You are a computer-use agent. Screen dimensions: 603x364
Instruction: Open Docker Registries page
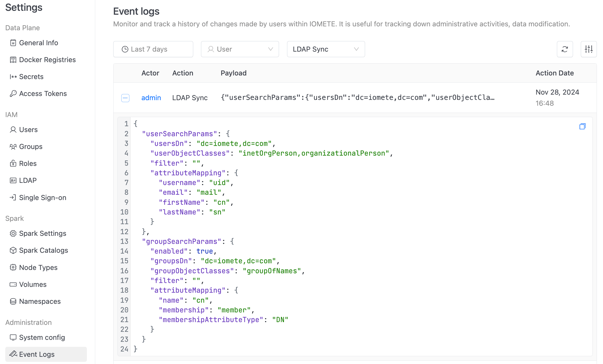click(47, 60)
